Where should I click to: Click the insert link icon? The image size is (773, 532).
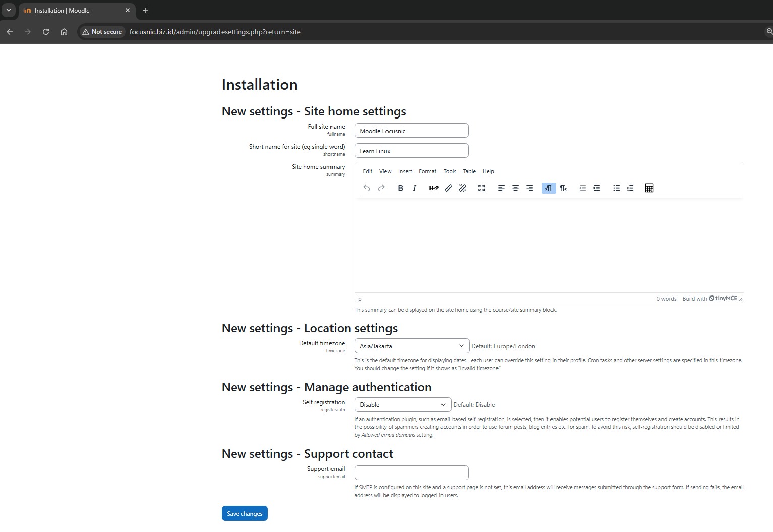pos(448,188)
